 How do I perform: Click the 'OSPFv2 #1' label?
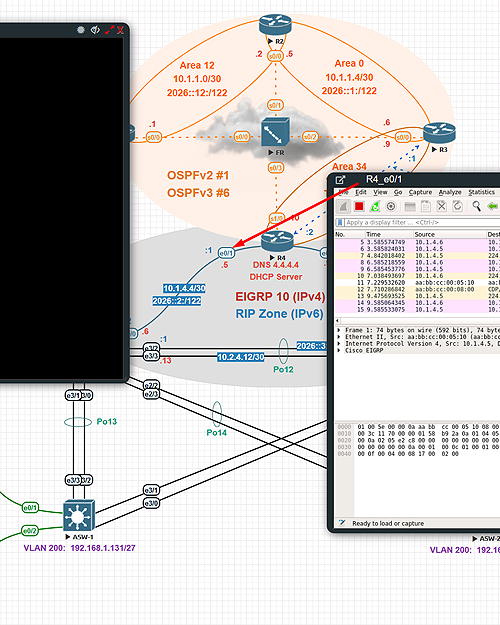point(198,175)
